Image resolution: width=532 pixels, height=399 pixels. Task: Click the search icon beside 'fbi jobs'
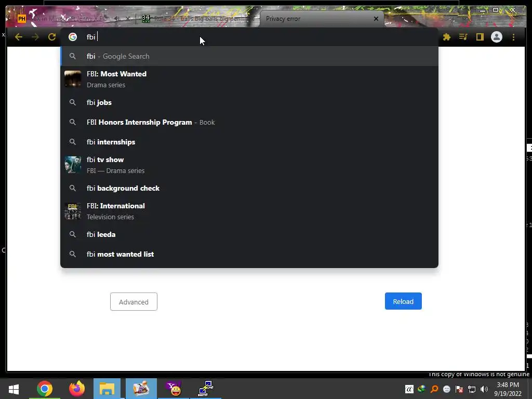[x=73, y=102]
